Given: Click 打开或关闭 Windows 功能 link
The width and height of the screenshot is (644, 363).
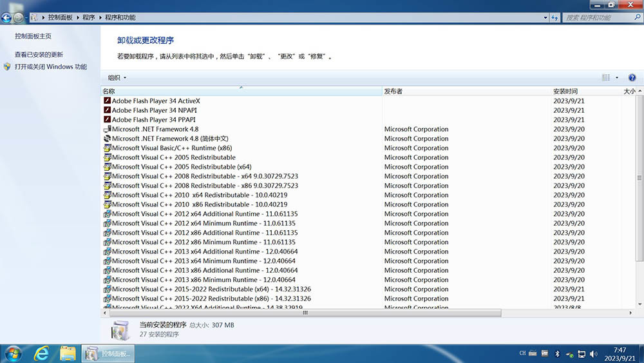Looking at the screenshot, I should click(x=50, y=66).
